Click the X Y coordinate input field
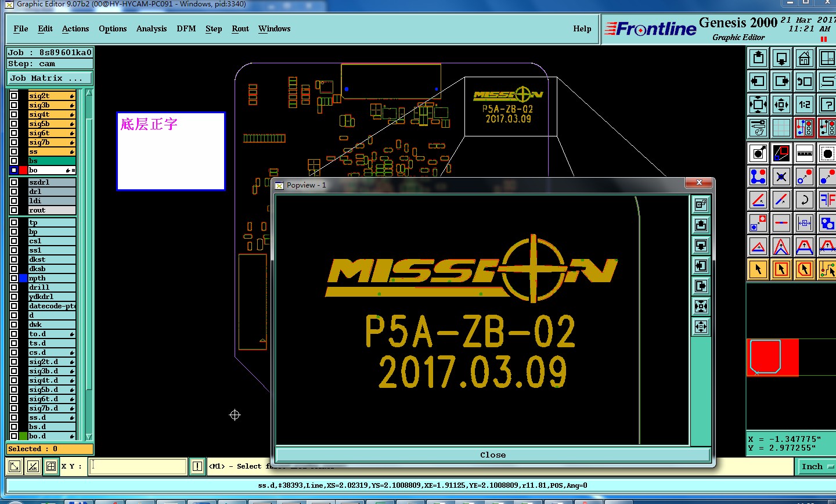Viewport: 836px width, 504px height. coord(138,466)
